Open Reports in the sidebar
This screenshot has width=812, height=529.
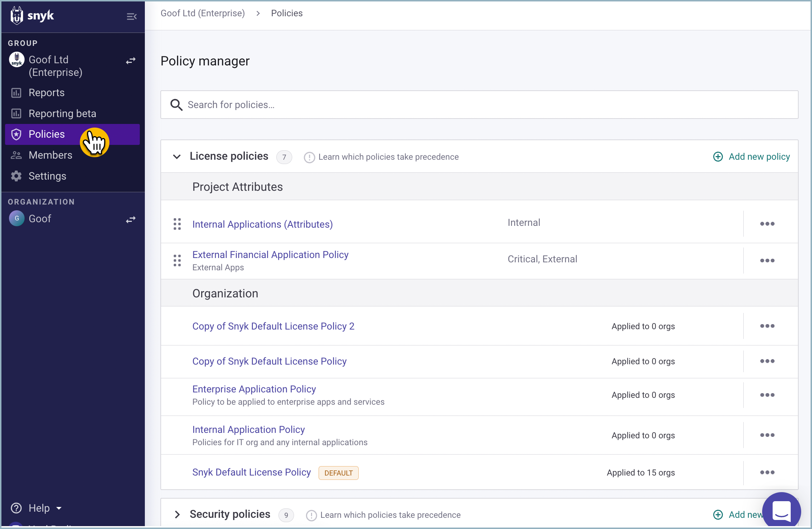tap(72, 93)
